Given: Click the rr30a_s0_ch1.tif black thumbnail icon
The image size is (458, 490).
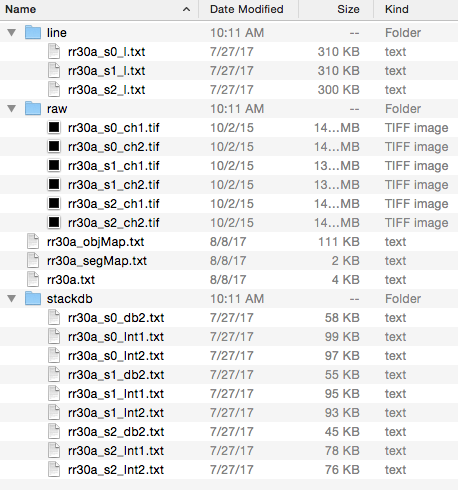Looking at the screenshot, I should click(54, 127).
